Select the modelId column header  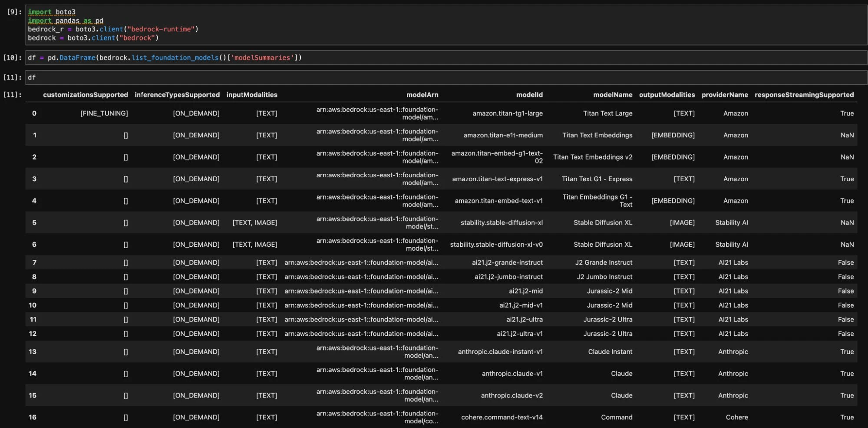529,95
